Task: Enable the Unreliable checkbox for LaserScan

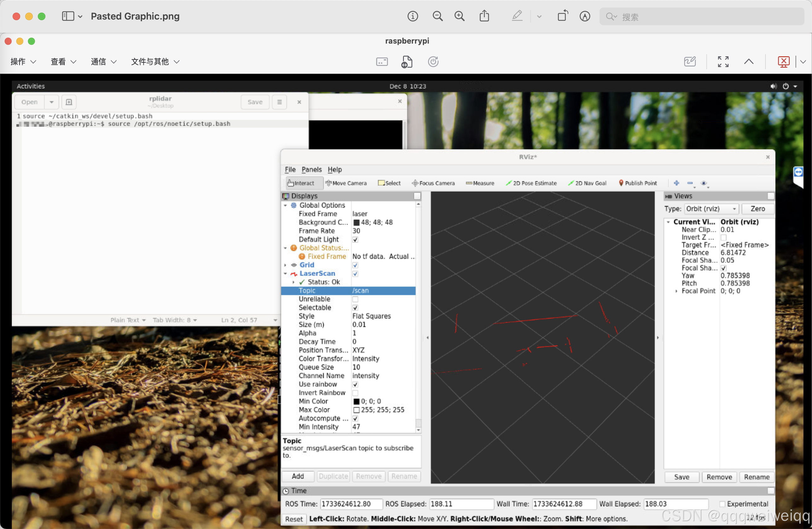Action: 355,299
